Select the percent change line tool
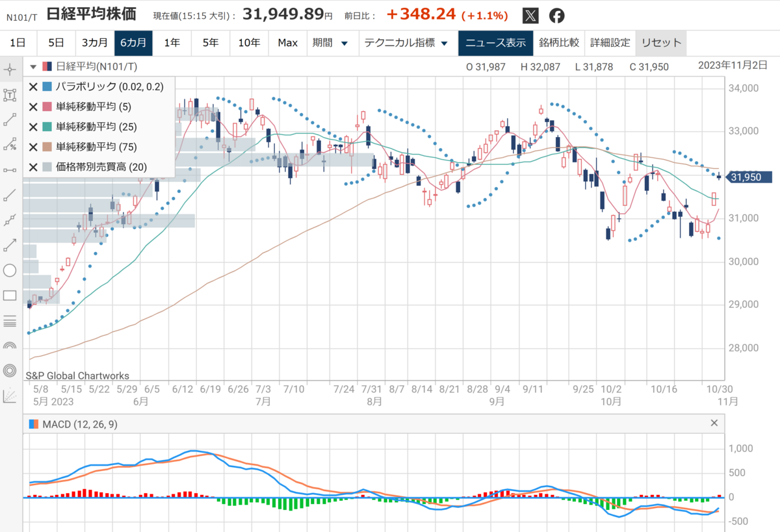Viewport: 780px width, 532px height. (x=10, y=145)
